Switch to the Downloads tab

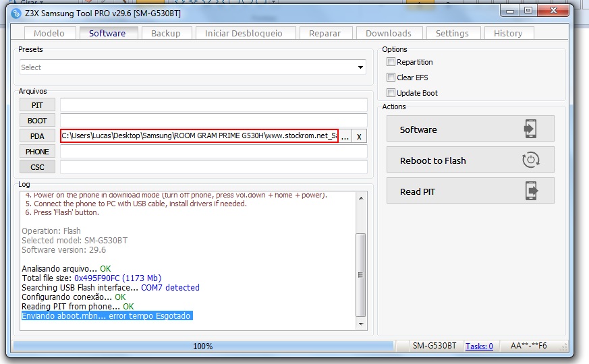389,34
